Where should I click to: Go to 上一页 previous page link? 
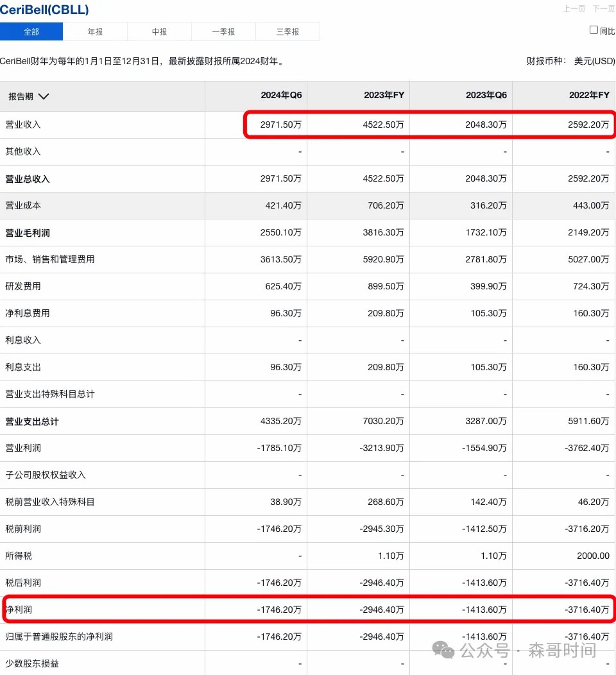[x=574, y=9]
